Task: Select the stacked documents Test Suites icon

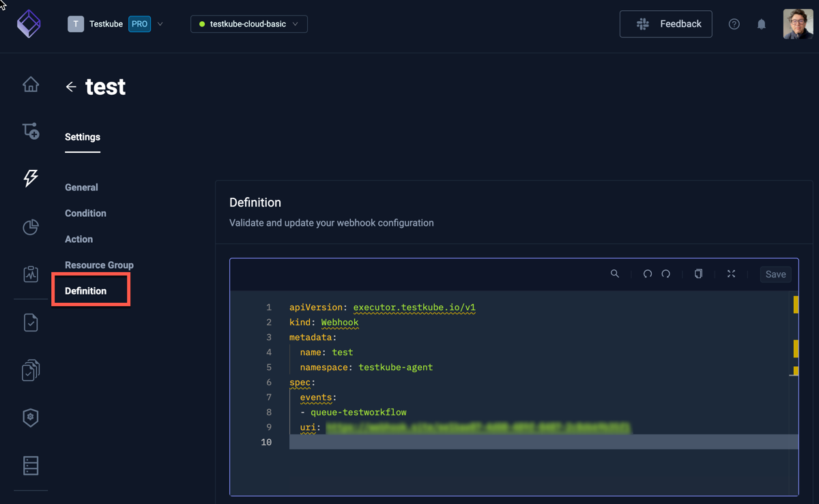Action: point(31,370)
